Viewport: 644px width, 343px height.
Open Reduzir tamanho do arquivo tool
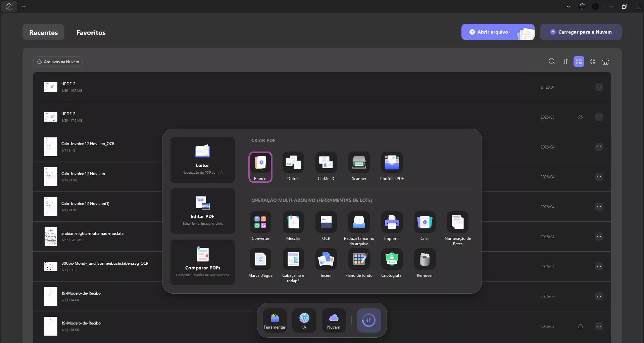click(x=359, y=229)
